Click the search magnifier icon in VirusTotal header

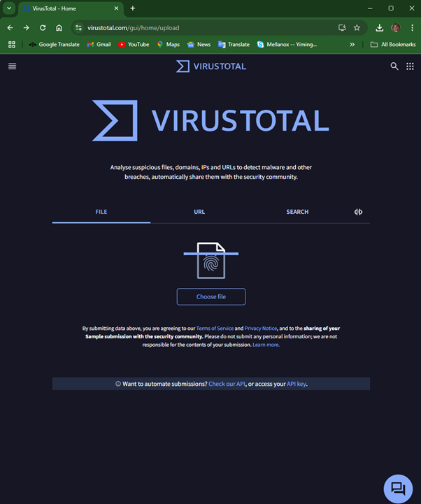point(394,66)
